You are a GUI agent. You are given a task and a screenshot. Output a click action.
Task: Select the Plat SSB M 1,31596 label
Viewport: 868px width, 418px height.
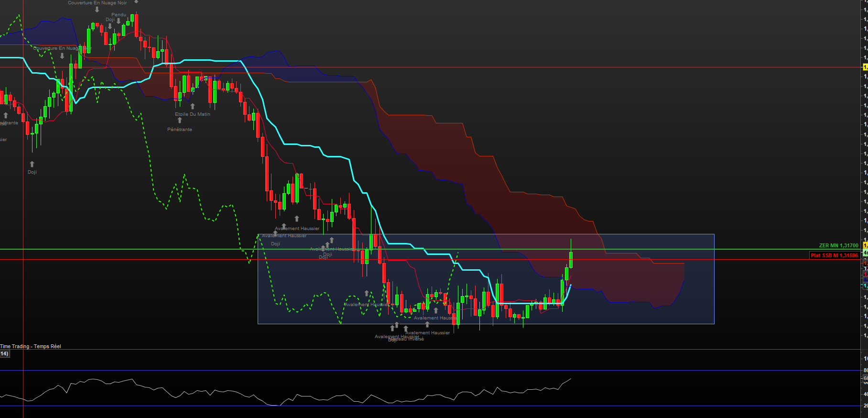(834, 255)
